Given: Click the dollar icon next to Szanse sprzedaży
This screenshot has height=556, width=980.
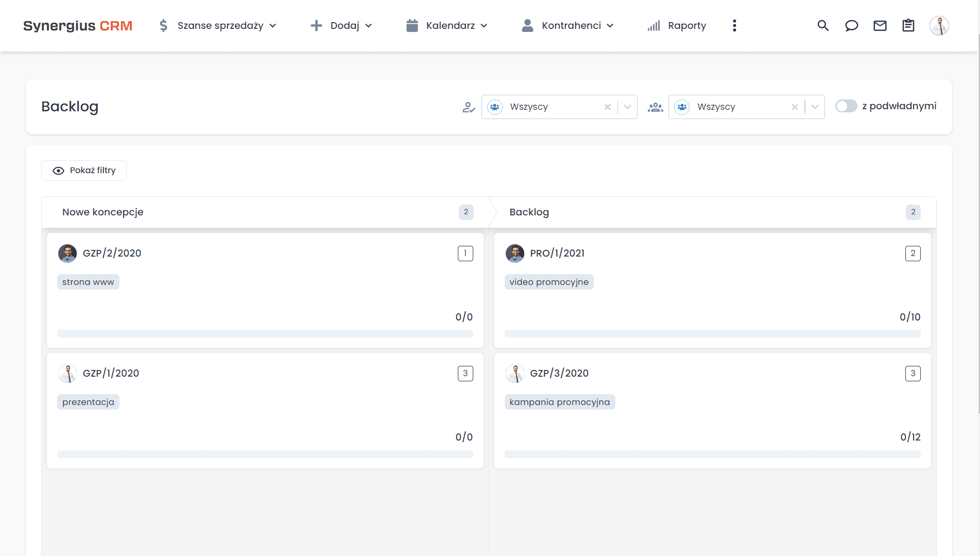Looking at the screenshot, I should pos(163,25).
